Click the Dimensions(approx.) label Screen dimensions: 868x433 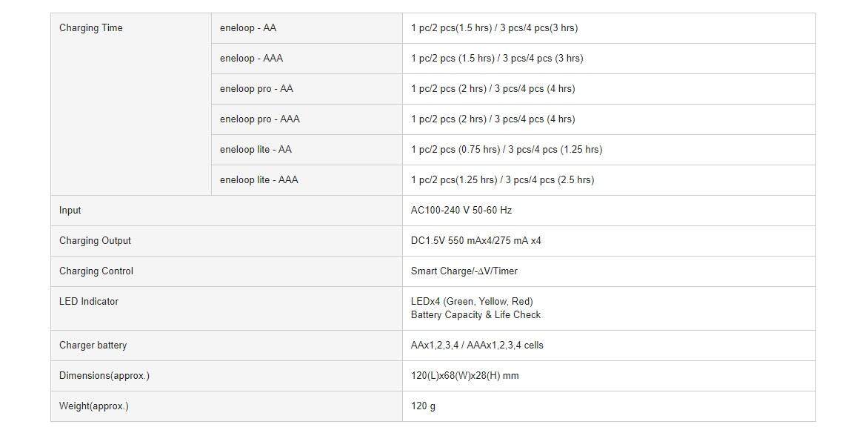104,376
